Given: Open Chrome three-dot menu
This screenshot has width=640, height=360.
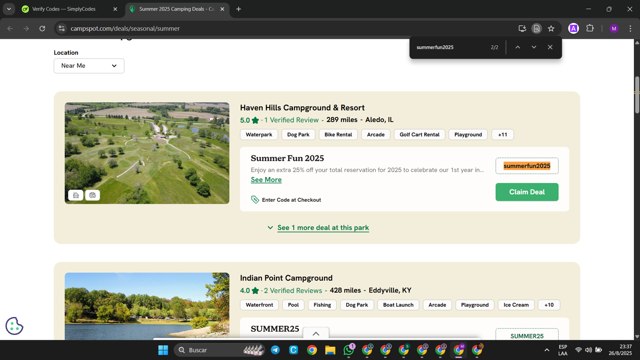Looking at the screenshot, I should (630, 29).
